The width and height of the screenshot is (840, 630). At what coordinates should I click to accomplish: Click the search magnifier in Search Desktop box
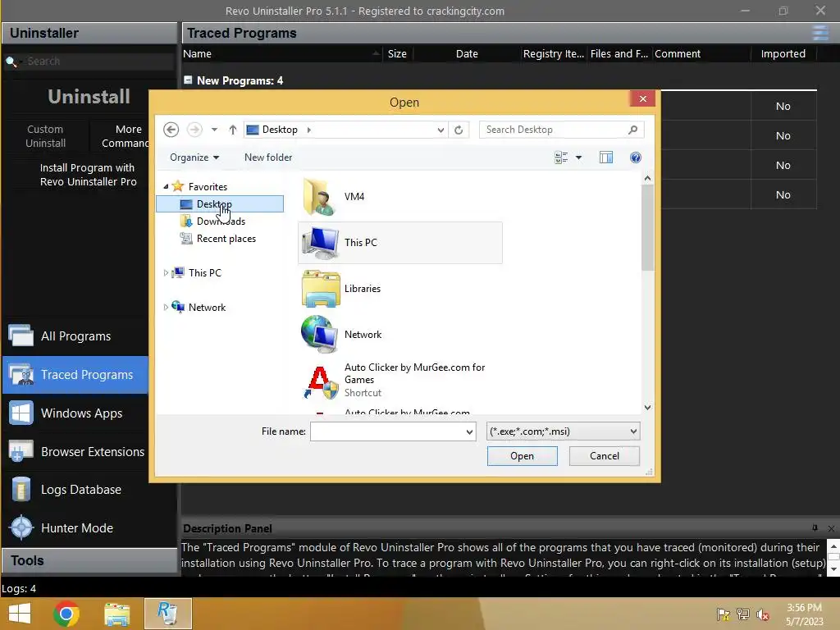pyautogui.click(x=632, y=130)
